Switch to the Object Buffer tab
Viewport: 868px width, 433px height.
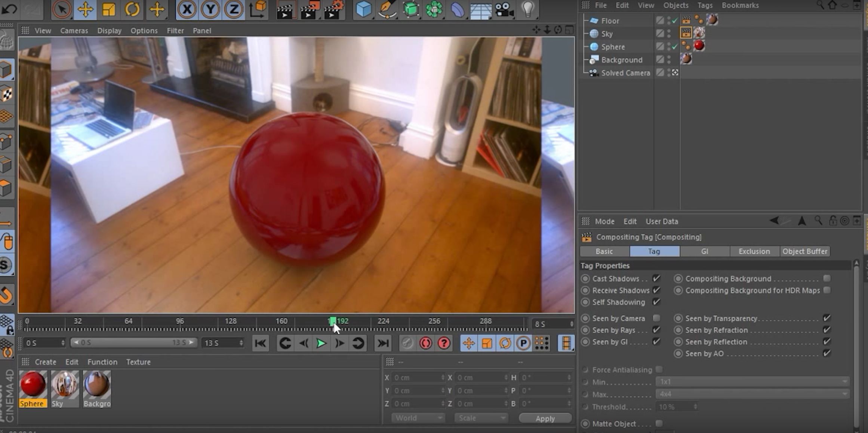pyautogui.click(x=804, y=251)
